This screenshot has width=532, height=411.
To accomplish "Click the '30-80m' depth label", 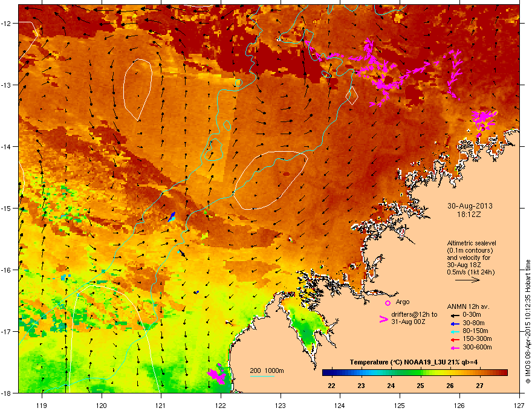I will pos(473,323).
